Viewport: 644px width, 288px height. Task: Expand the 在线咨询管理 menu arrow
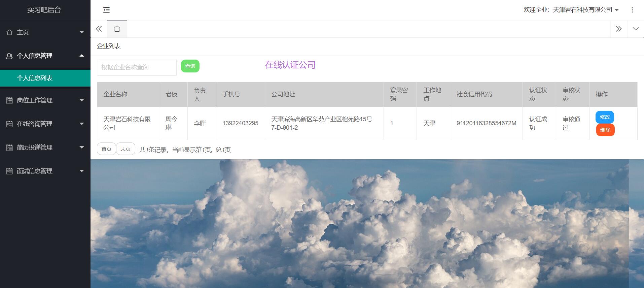tap(82, 124)
